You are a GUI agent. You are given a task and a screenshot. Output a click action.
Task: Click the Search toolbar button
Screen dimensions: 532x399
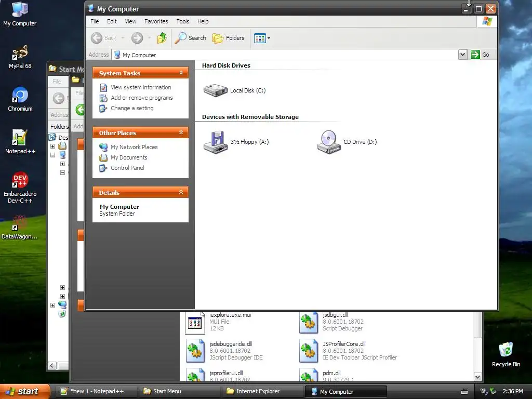(190, 38)
